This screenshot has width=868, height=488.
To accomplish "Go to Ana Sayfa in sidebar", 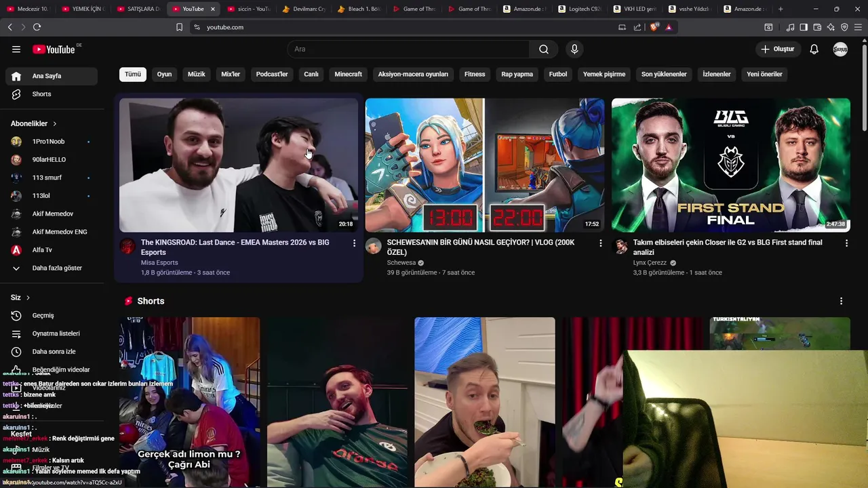I will pyautogui.click(x=52, y=76).
